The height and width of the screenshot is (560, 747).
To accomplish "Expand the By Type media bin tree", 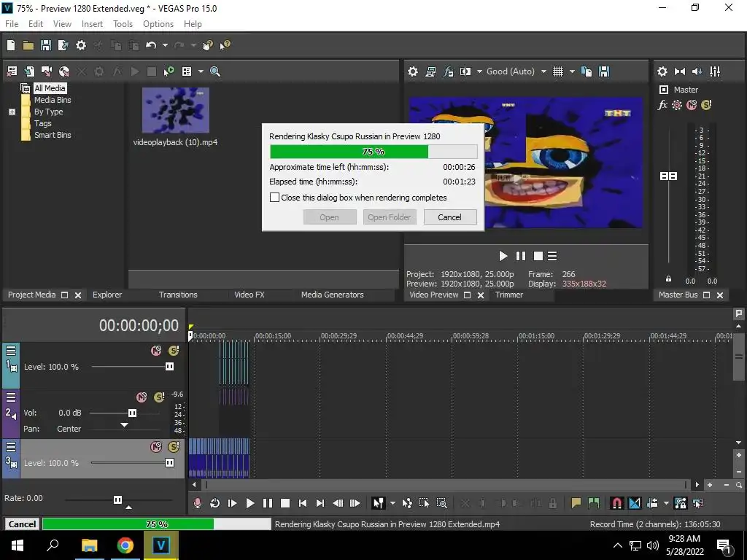I will coord(12,112).
